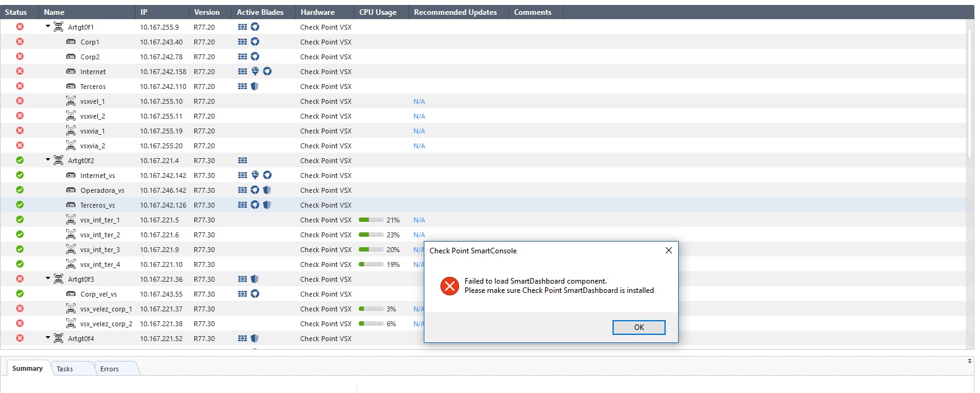Close the Check Point SmartConsole dialog
Image resolution: width=980 pixels, height=393 pixels.
pyautogui.click(x=668, y=250)
